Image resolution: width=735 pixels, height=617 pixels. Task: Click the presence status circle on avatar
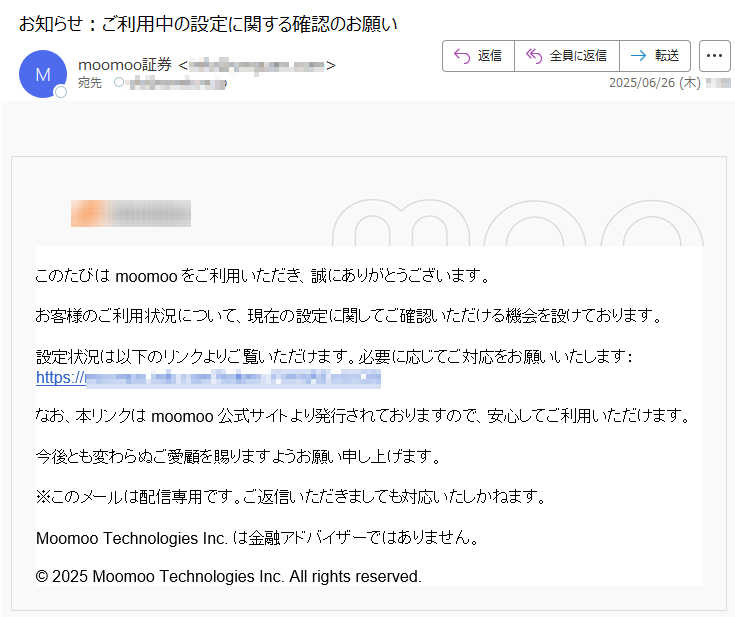click(x=60, y=92)
